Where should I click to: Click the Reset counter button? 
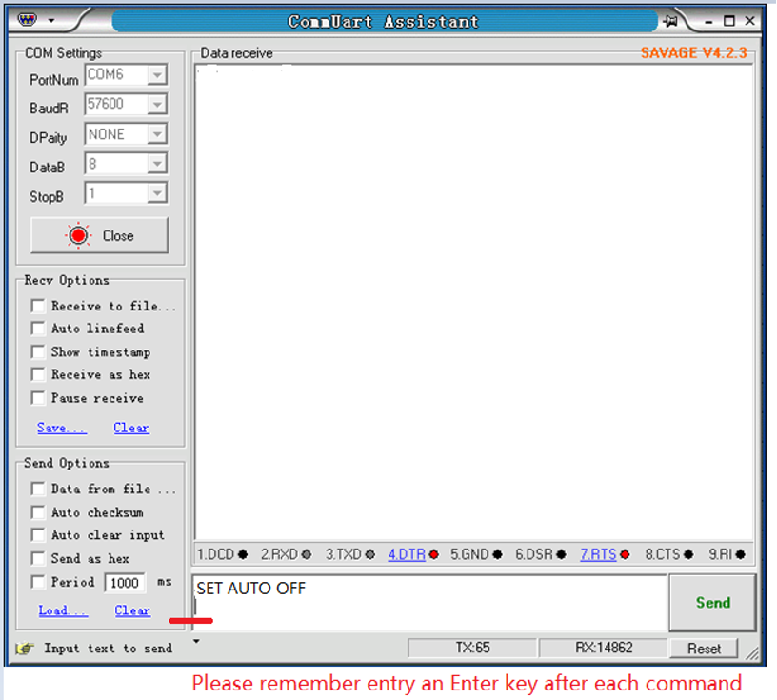pyautogui.click(x=704, y=649)
